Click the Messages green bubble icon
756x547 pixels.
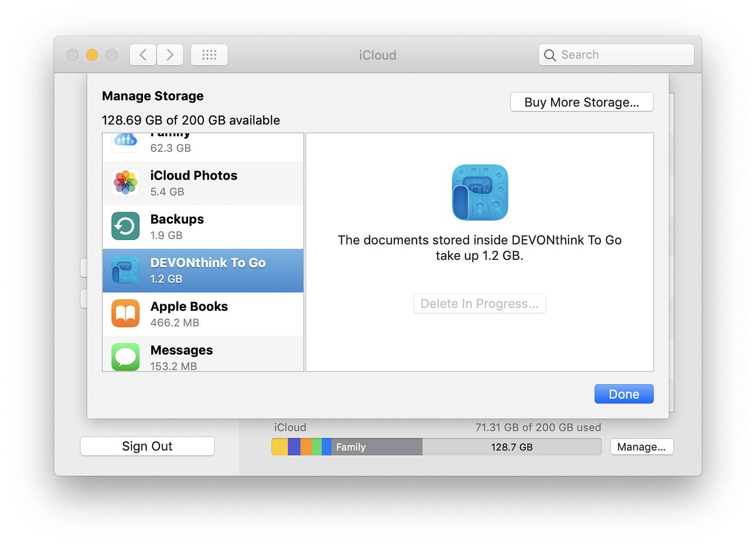125,357
